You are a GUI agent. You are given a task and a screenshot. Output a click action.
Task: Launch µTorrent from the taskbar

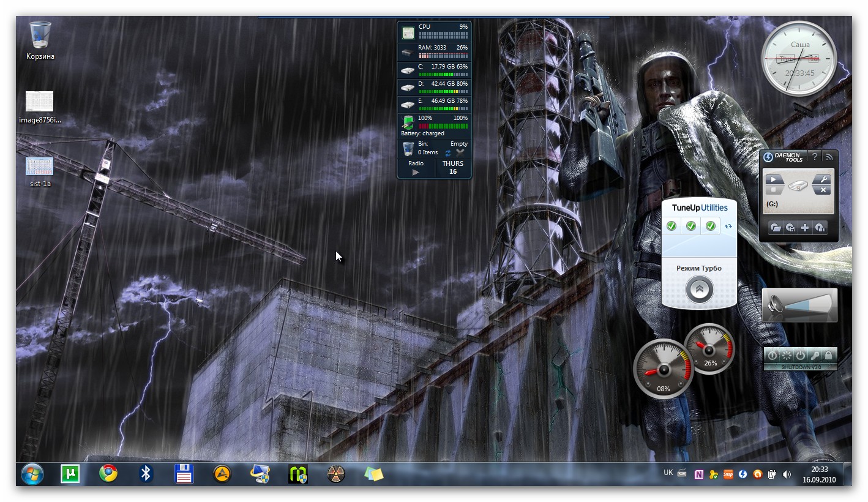[x=70, y=474]
